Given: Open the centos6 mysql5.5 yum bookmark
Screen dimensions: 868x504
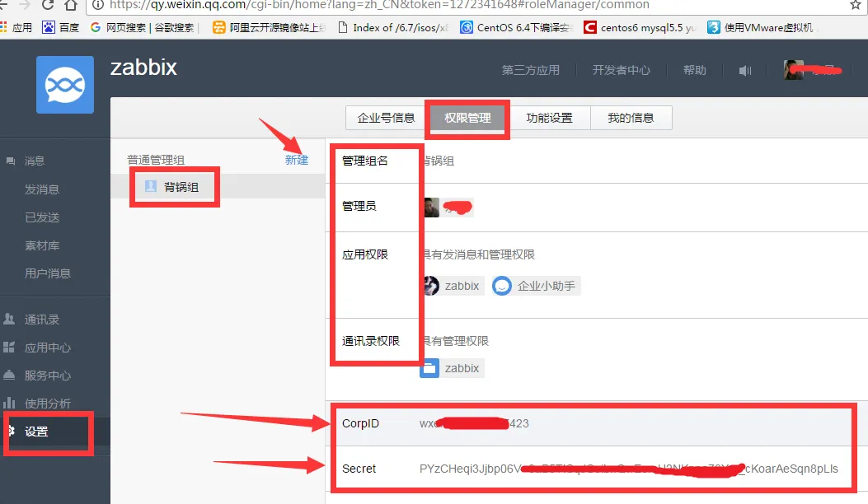Looking at the screenshot, I should click(640, 27).
